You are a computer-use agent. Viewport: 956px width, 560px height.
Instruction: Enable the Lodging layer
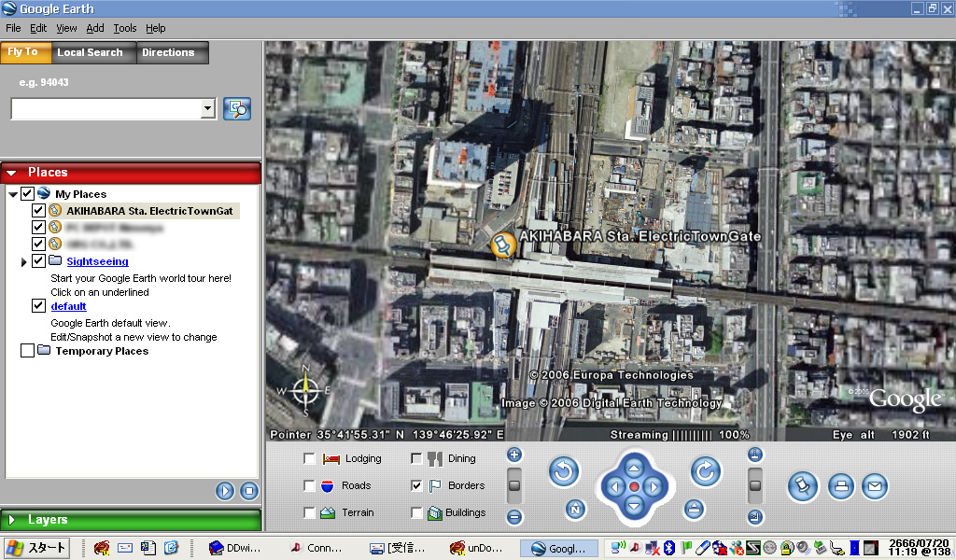(309, 458)
